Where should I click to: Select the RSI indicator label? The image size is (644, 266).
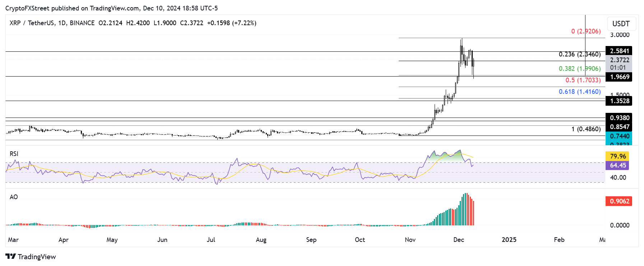click(14, 154)
